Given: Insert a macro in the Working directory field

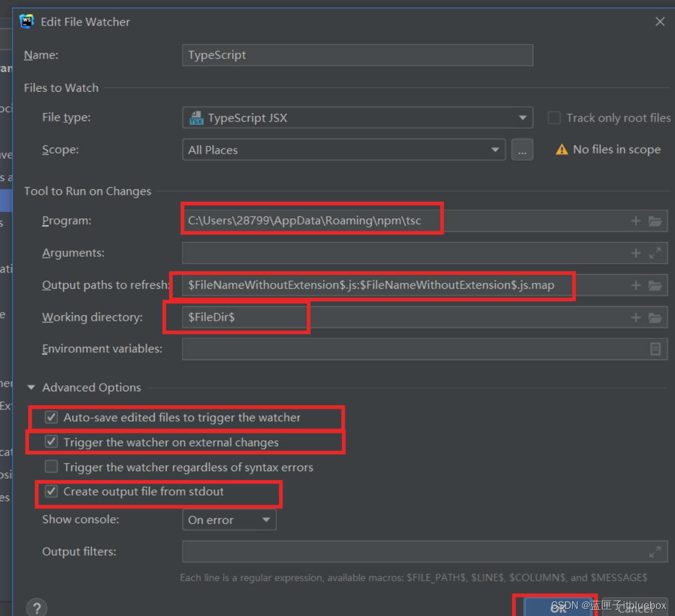Looking at the screenshot, I should point(636,317).
